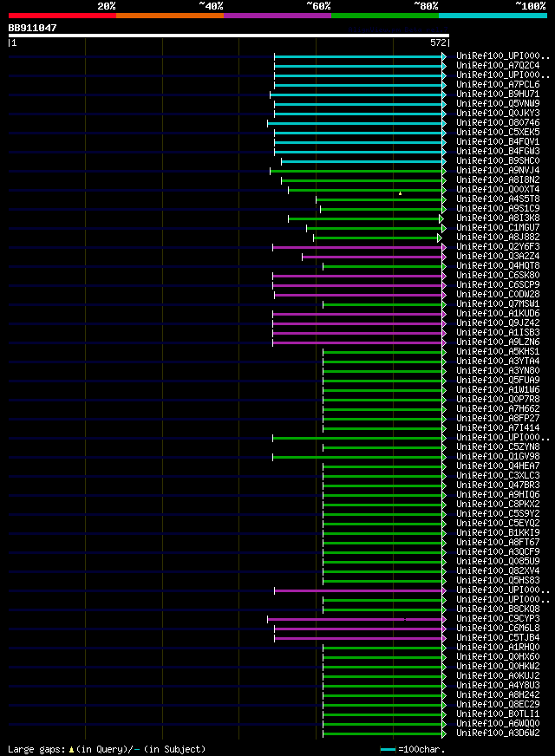The width and height of the screenshot is (555, 756).
Task: Select the UniRef100_C0DW28 label
Action: pos(498,295)
